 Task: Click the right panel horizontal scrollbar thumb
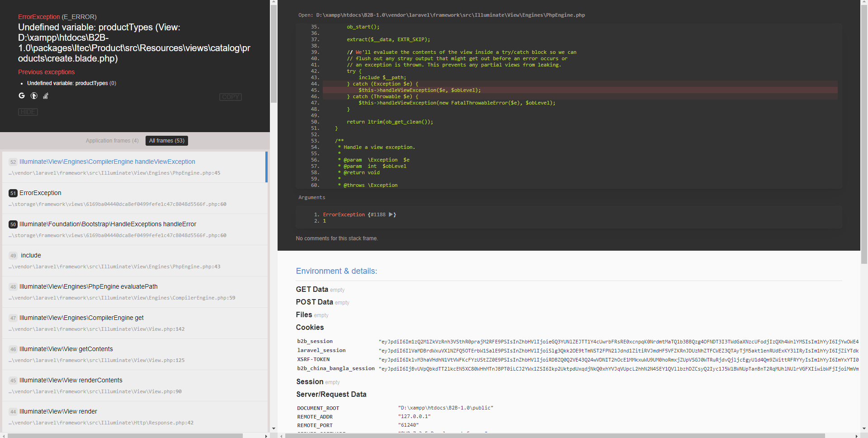pos(555,435)
